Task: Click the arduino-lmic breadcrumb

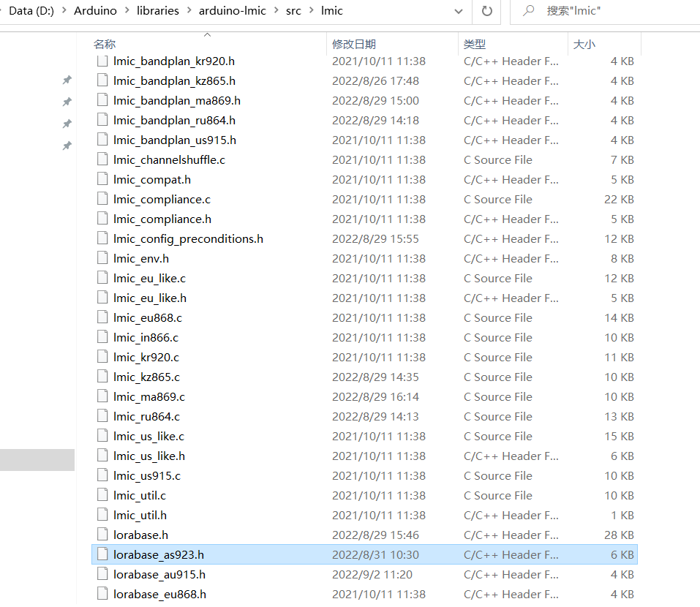Action: point(232,11)
